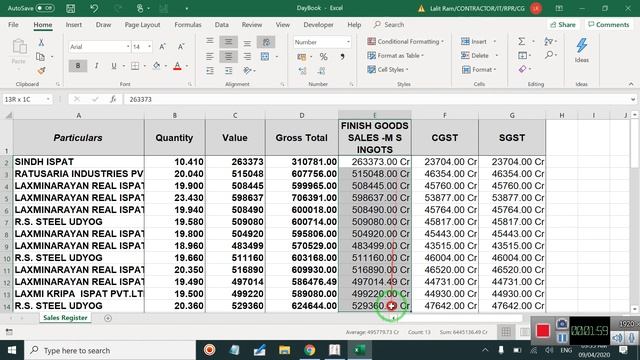
Task: Click Delete cells button
Action: (474, 56)
